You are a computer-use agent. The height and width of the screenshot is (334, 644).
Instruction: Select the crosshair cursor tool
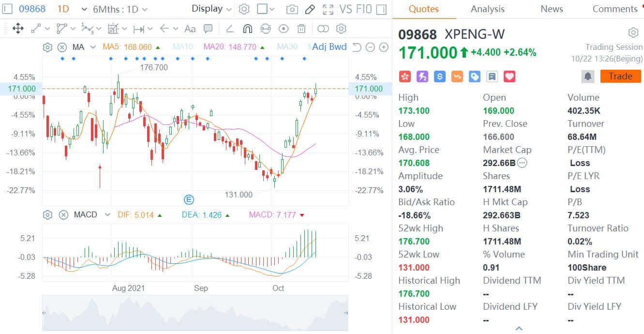(x=18, y=29)
